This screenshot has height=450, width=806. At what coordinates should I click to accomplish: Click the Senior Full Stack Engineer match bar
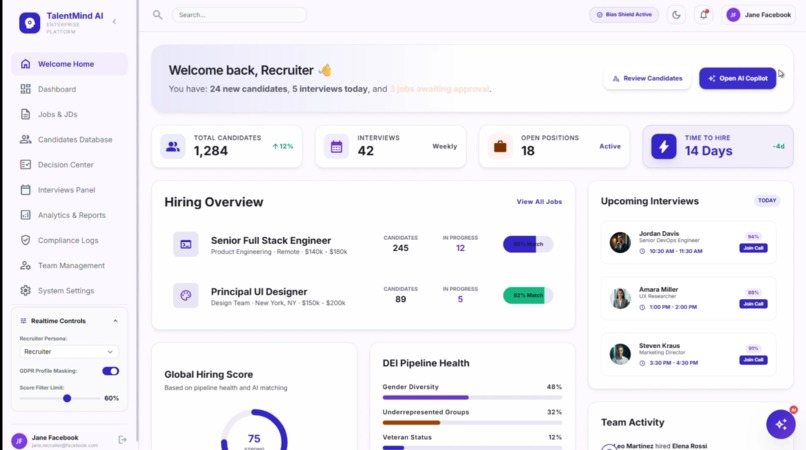528,244
